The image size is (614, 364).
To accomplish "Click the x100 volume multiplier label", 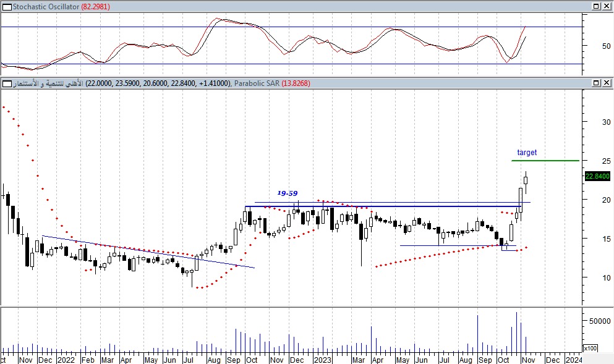I will 591,347.
